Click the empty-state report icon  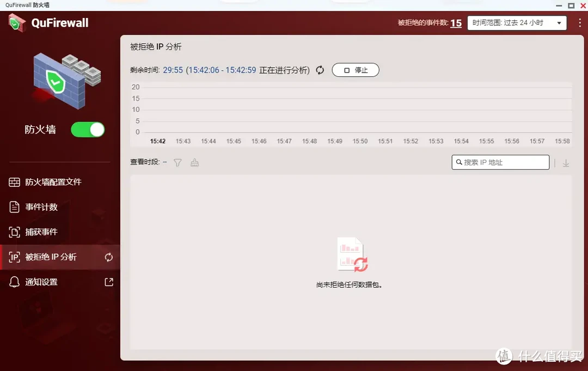click(x=352, y=254)
